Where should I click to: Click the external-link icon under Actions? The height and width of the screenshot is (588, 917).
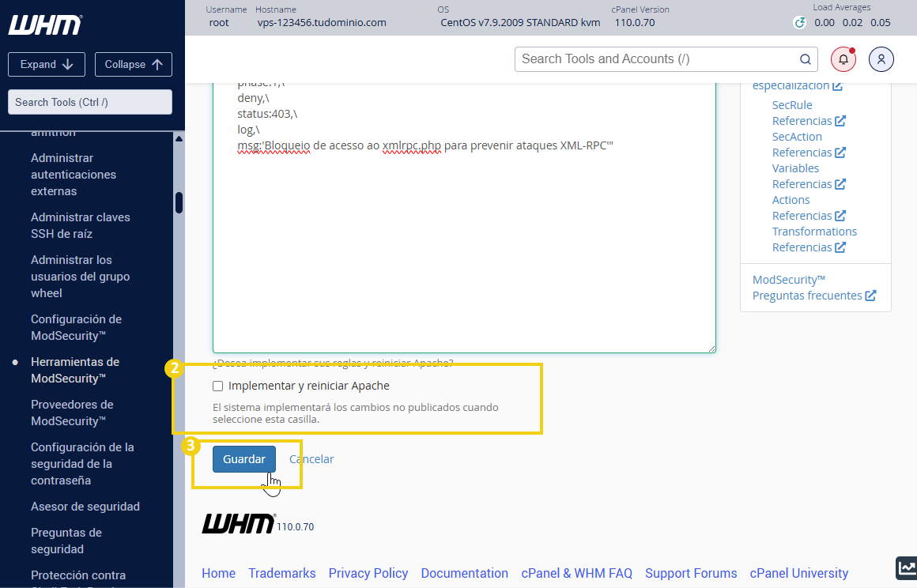coord(840,216)
